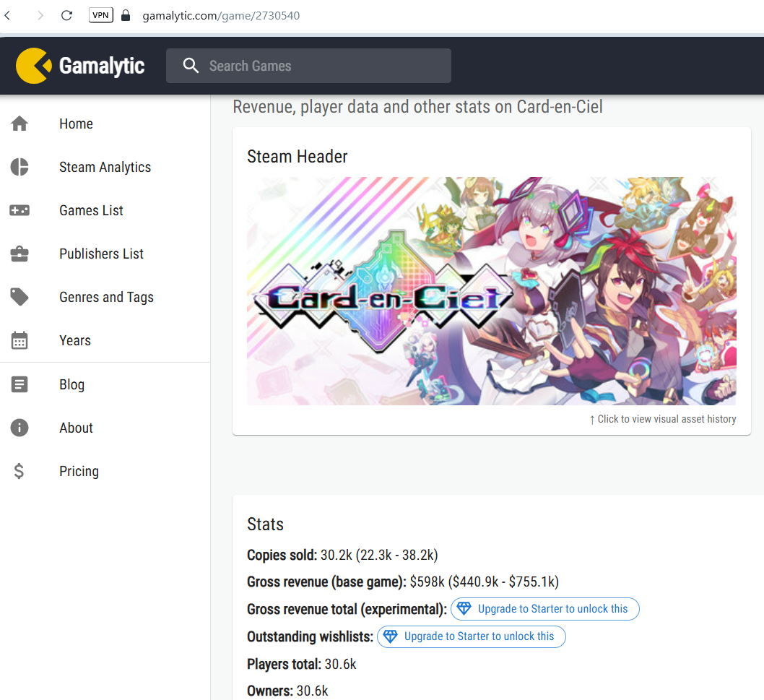Click the 'Steam Header' heading
Image resolution: width=764 pixels, height=700 pixels.
click(x=298, y=157)
